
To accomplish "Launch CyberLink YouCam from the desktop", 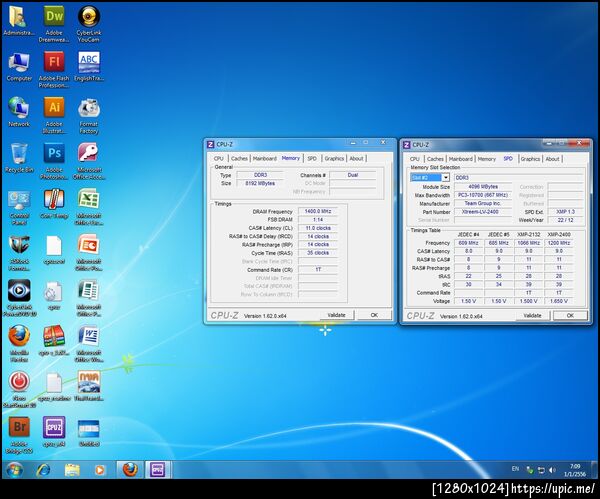I will pyautogui.click(x=89, y=16).
